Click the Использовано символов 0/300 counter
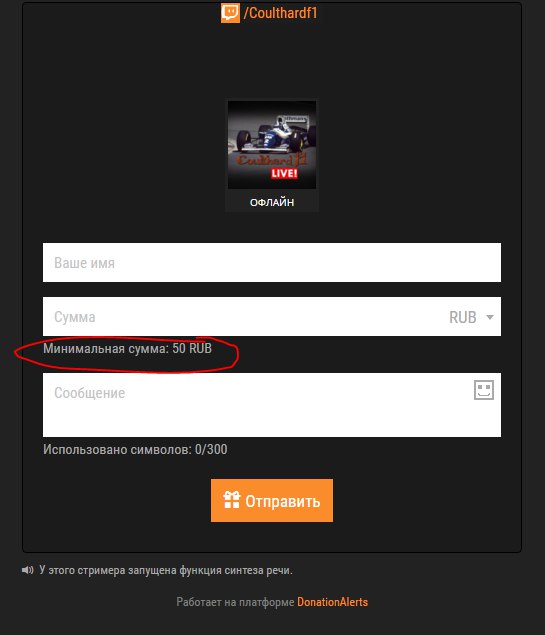The image size is (545, 635). 135,450
